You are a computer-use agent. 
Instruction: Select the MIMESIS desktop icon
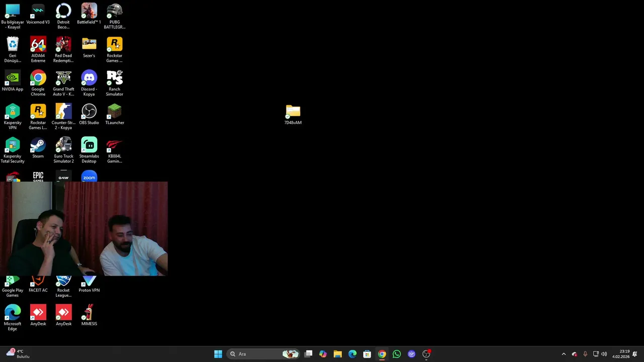89,316
